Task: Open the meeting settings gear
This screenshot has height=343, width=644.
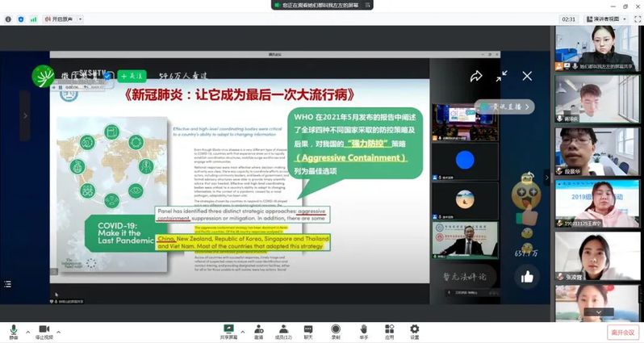Action: click(415, 330)
